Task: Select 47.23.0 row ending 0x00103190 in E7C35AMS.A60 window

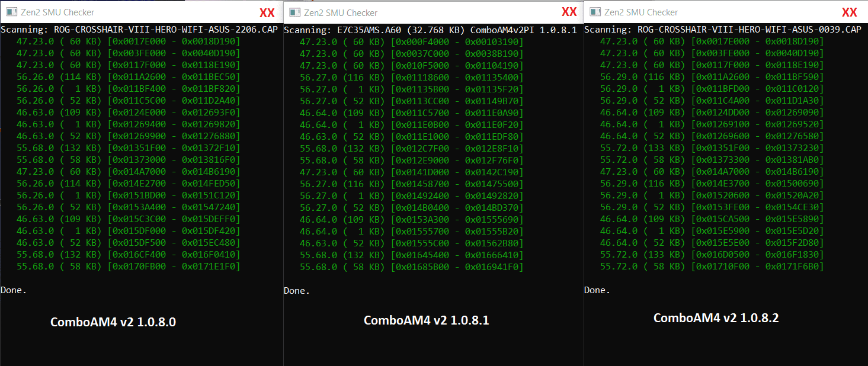Action: 412,42
